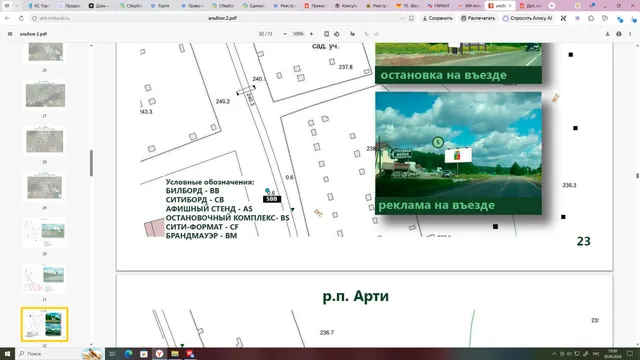Select page 31 thumbnail
Image resolution: width=640 pixels, height=360 pixels.
tap(45, 278)
